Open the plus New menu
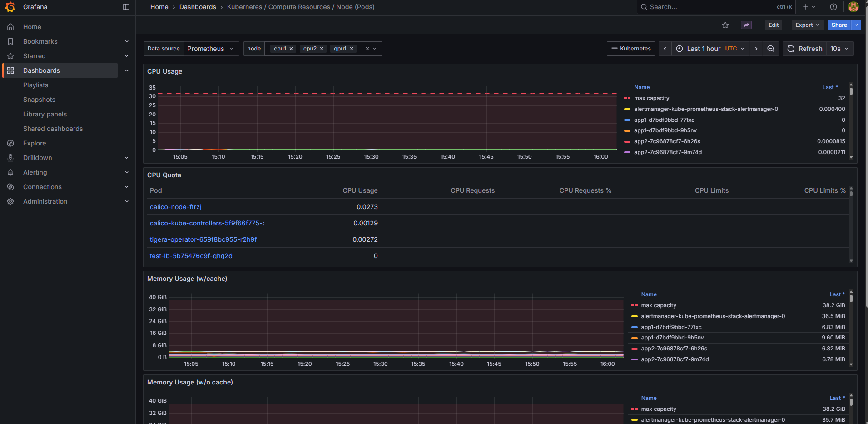 pos(809,7)
